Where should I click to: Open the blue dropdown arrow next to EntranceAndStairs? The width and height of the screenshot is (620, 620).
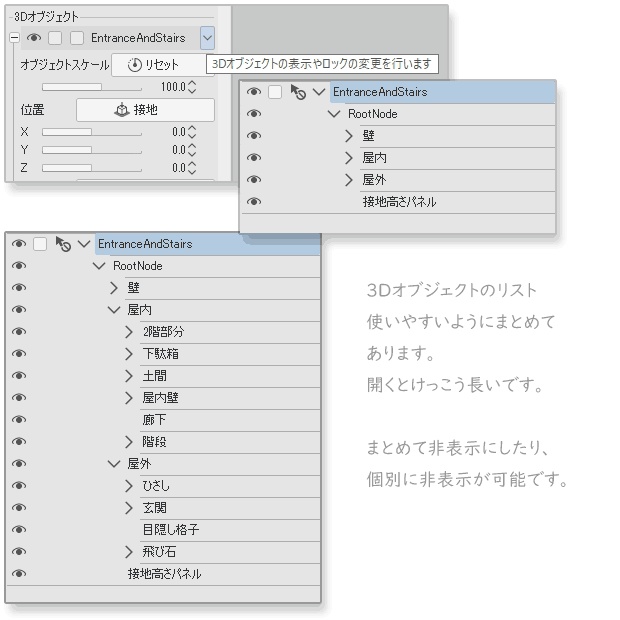point(207,38)
